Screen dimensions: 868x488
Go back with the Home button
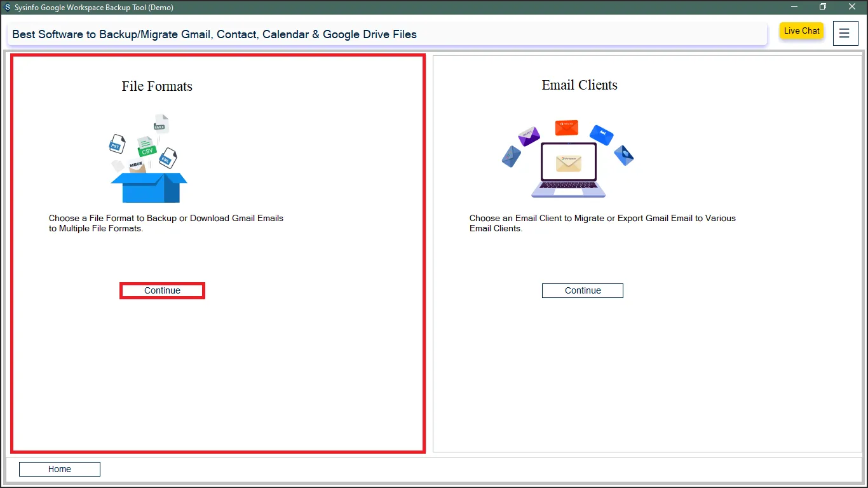point(60,469)
